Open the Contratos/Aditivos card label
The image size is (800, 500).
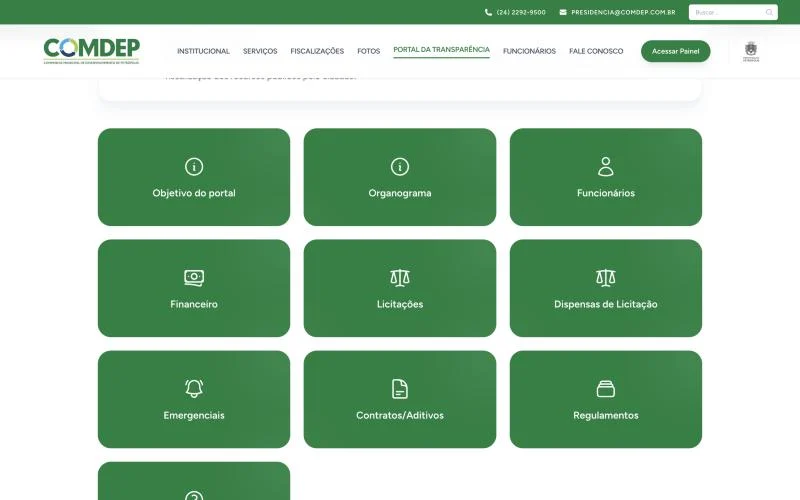coord(399,415)
